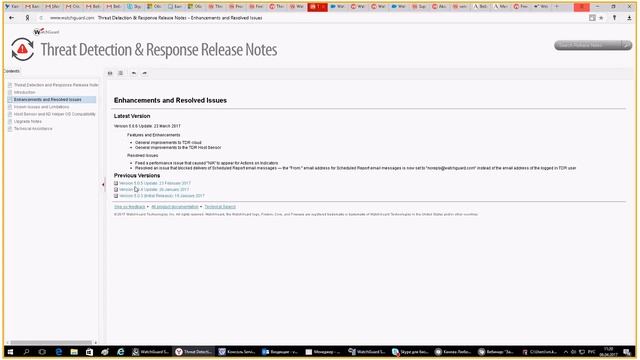
Task: Collapse the contents pane with the splitter arrow
Action: (103, 184)
